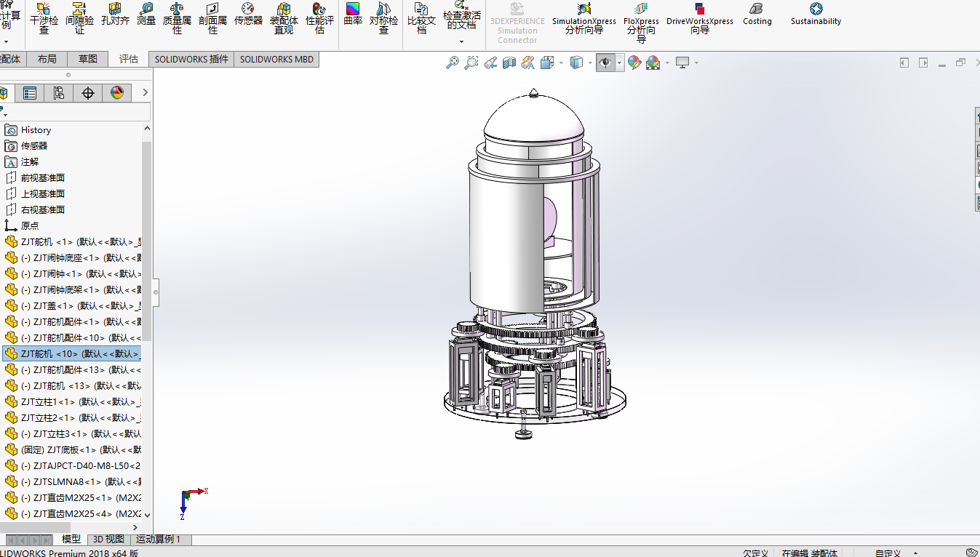Toggle the section view icon
Image resolution: width=980 pixels, height=557 pixels.
pos(509,63)
